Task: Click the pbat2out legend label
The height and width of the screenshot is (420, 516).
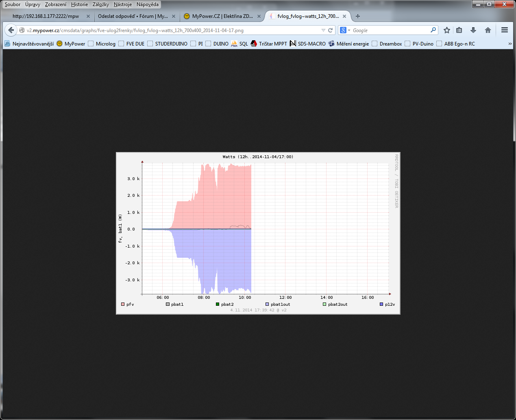Action: (338, 304)
